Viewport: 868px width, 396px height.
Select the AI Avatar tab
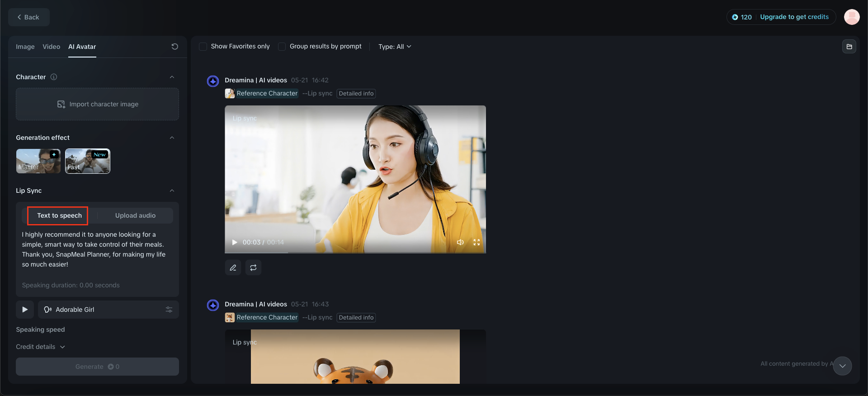pyautogui.click(x=82, y=47)
